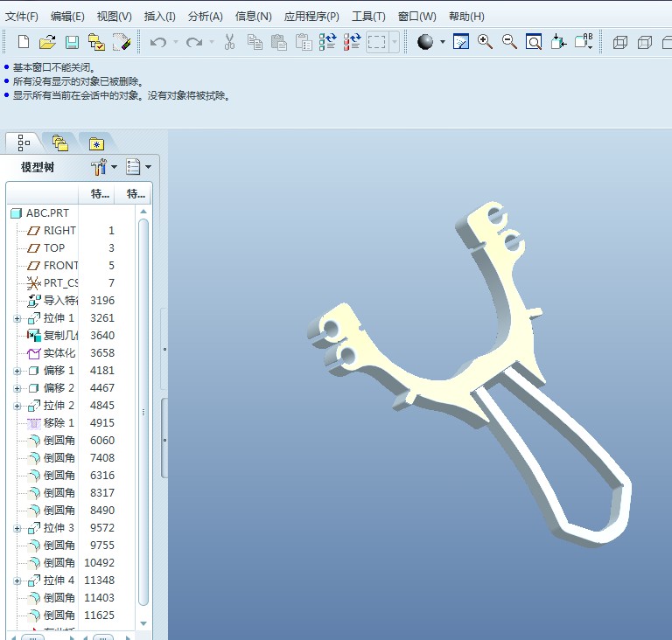Click the model tree vertical scrollbar thumb

pos(143,411)
